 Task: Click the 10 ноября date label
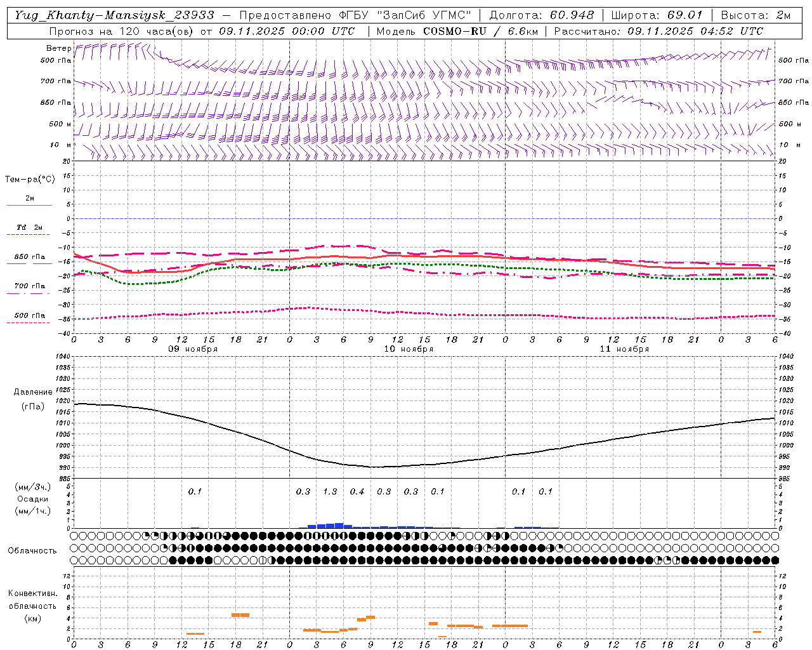coord(409,349)
